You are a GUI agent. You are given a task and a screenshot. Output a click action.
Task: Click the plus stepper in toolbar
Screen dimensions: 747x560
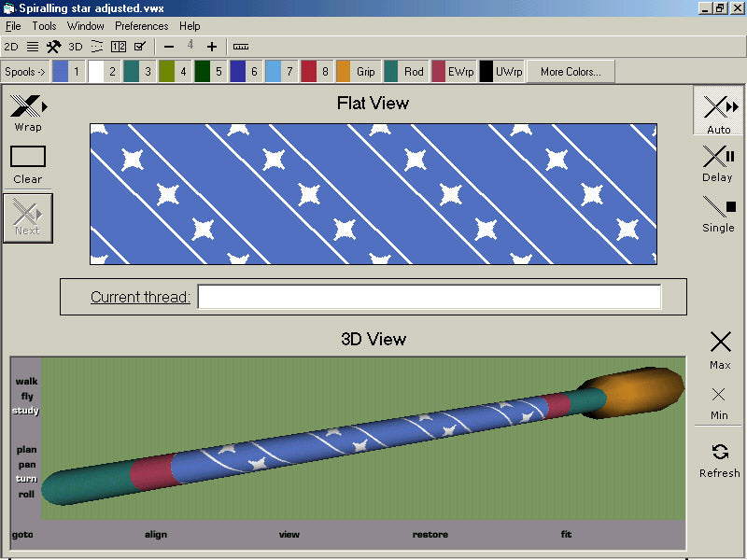click(x=212, y=47)
